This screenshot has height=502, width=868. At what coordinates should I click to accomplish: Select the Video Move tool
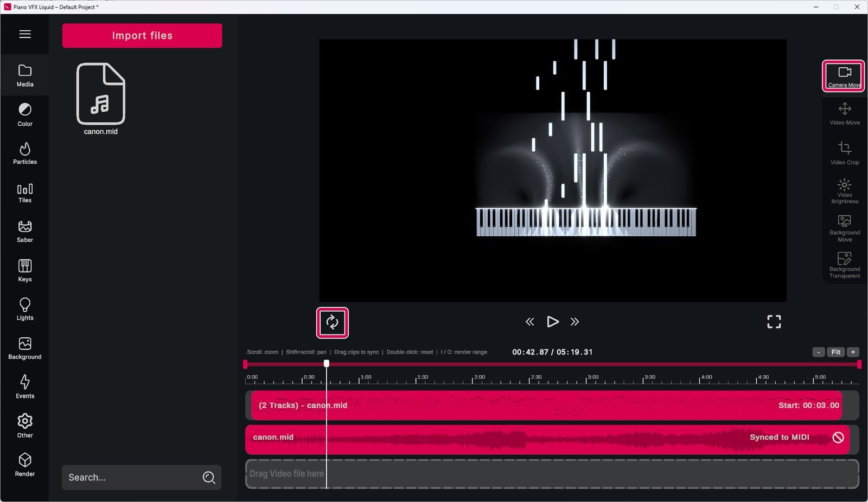tap(845, 114)
